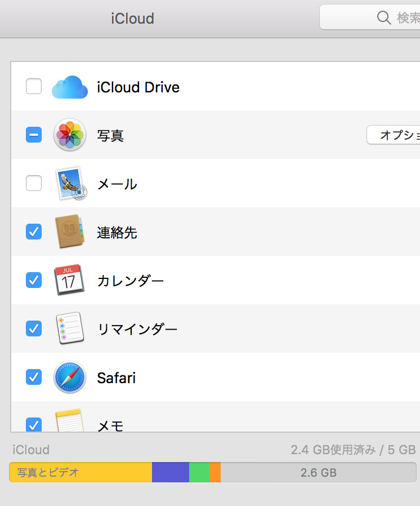Disable the リマインダー checkbox
The height and width of the screenshot is (506, 420).
pyautogui.click(x=34, y=328)
